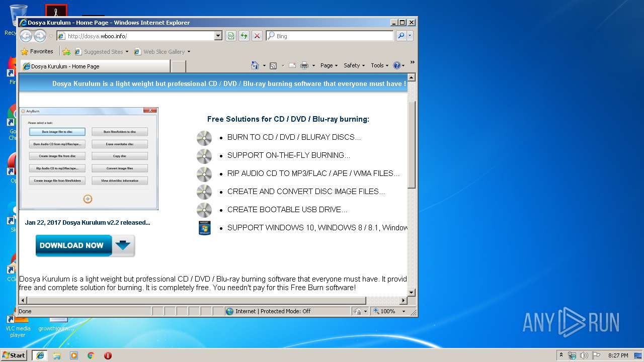Click 'CREATE BOOTABLE USB DRIVE...' item
The height and width of the screenshot is (362, 644).
[x=287, y=209]
